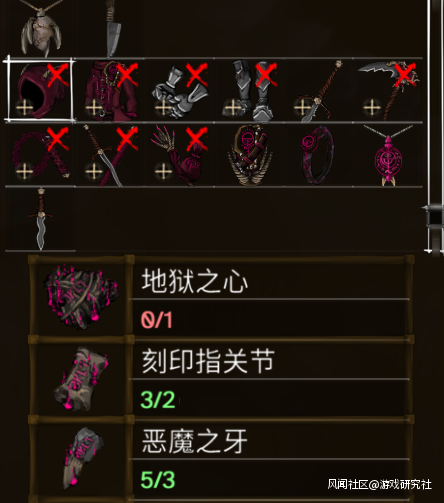Select the crimson hood recipe slot
The height and width of the screenshot is (503, 444).
[40, 90]
